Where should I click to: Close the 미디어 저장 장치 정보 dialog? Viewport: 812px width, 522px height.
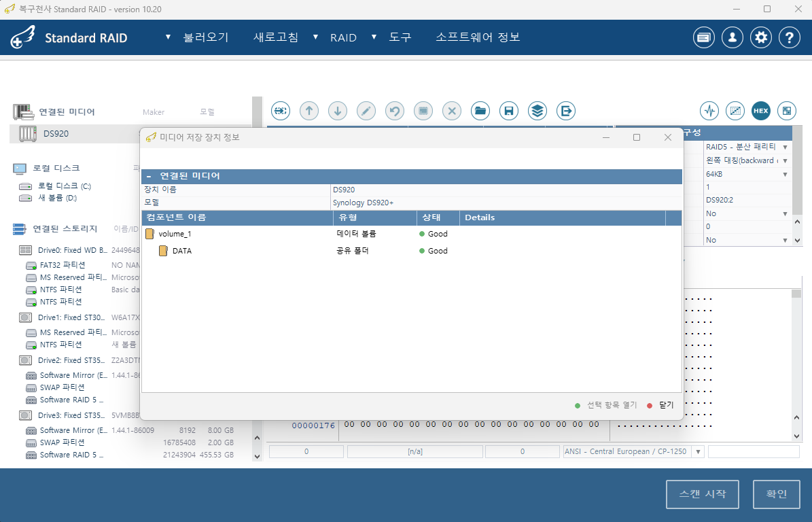point(668,137)
